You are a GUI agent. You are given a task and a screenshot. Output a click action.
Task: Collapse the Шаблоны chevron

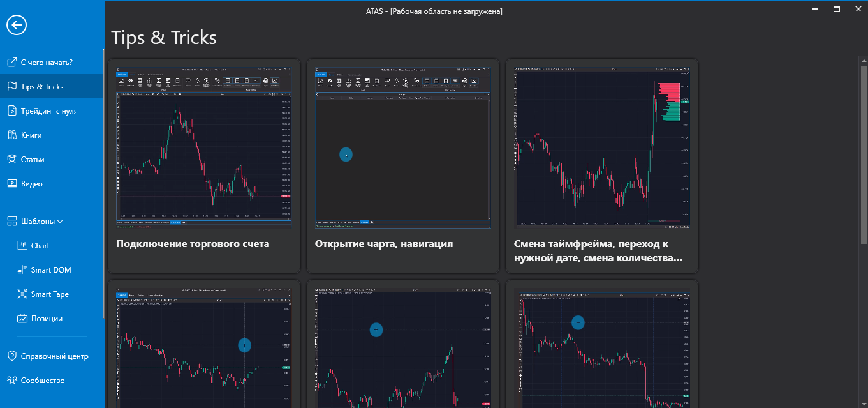pos(60,222)
